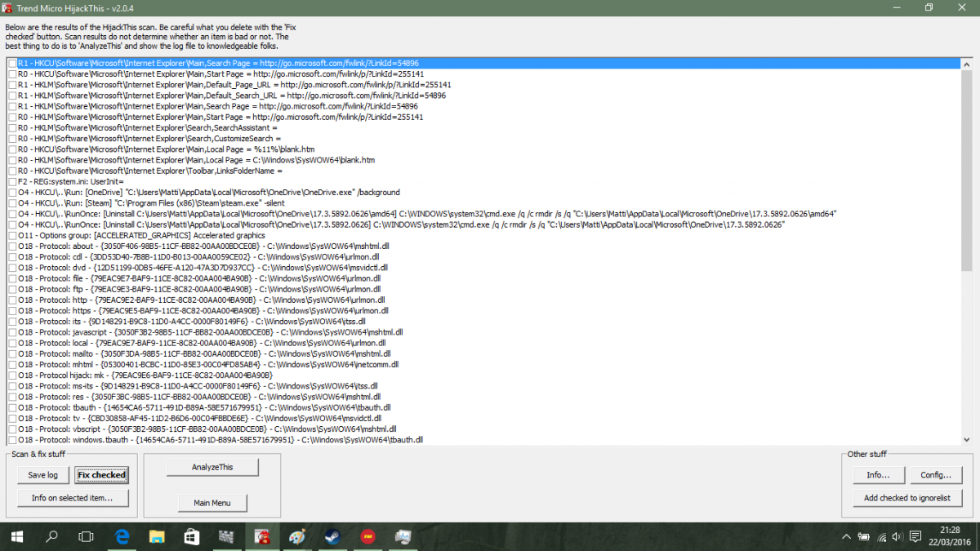Tick the O18 Protocol cdl checkbox
The width and height of the screenshot is (980, 551).
point(11,256)
